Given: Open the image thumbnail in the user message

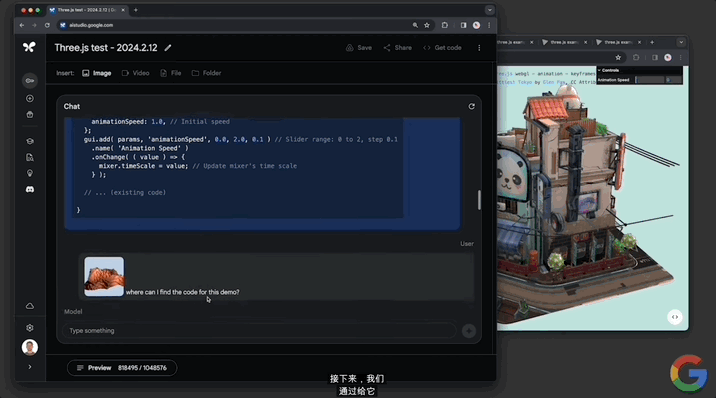Looking at the screenshot, I should pyautogui.click(x=104, y=277).
